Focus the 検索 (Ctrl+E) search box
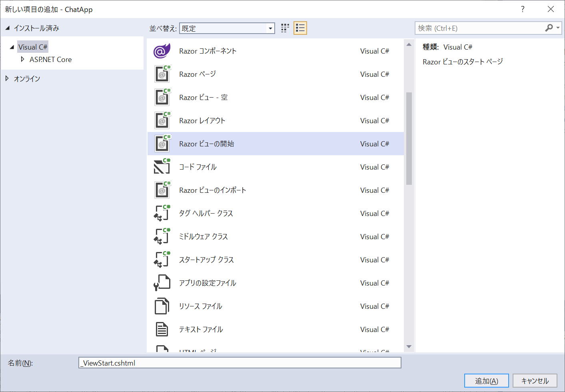Screen dimensions: 565x392 coord(480,28)
